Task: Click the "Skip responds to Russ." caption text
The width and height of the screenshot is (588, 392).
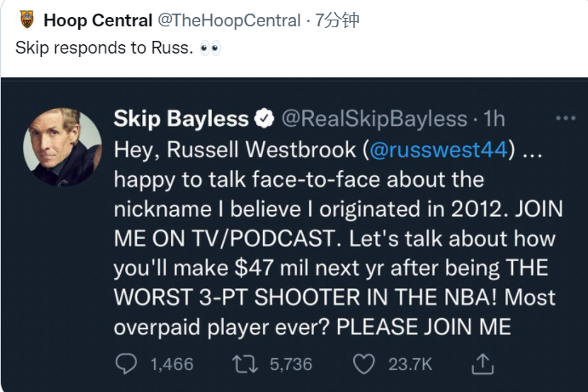Action: [x=104, y=48]
